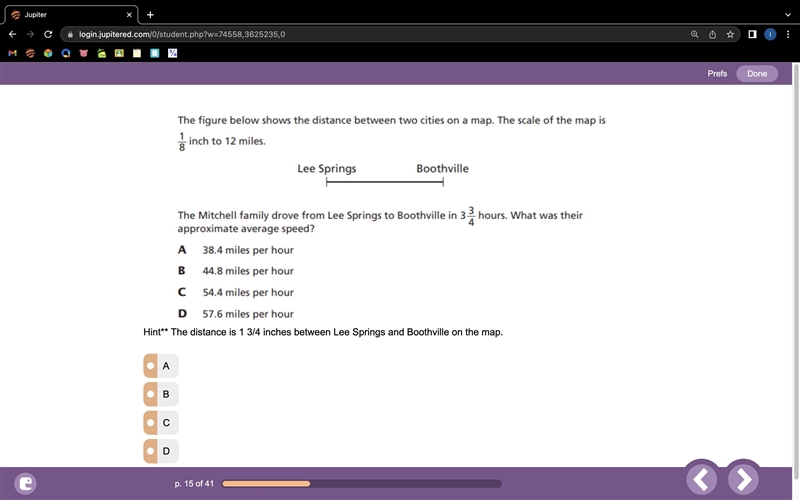The height and width of the screenshot is (500, 800).
Task: Select answer choice B
Action: tap(161, 394)
